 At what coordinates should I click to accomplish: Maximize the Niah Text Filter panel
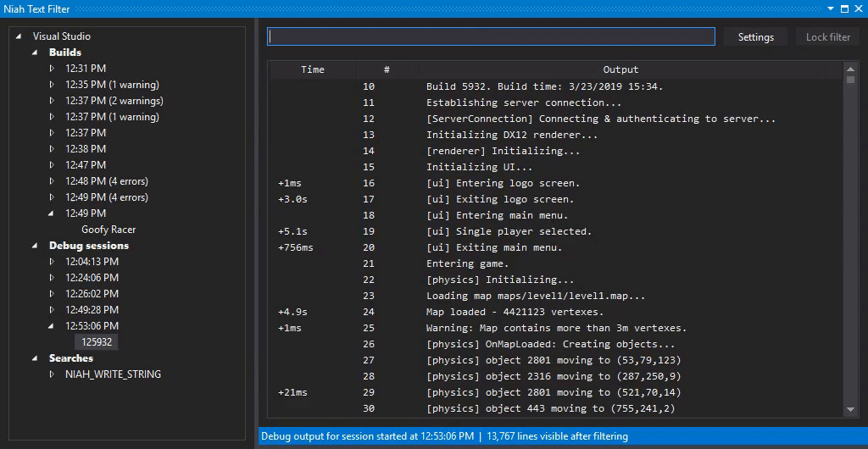point(844,8)
